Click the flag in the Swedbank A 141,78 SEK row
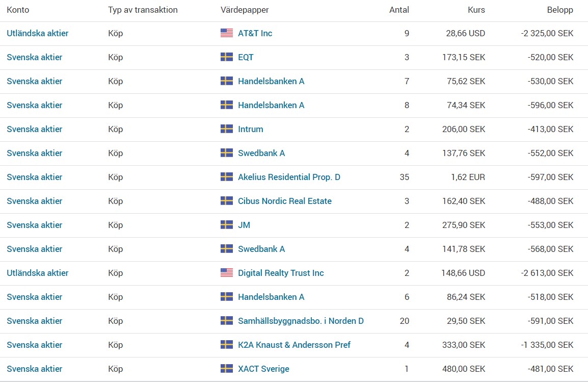Screen dimensions: 588x382 tap(227, 249)
